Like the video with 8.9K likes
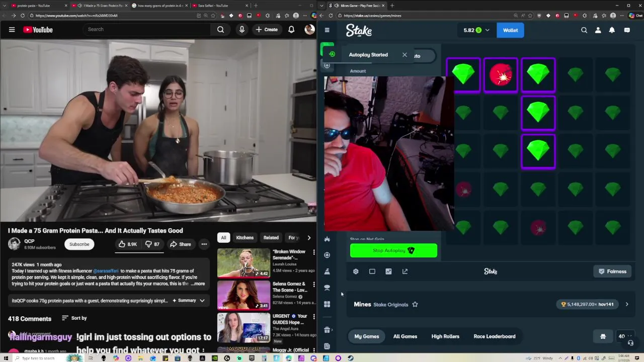644x362 pixels. pyautogui.click(x=127, y=244)
